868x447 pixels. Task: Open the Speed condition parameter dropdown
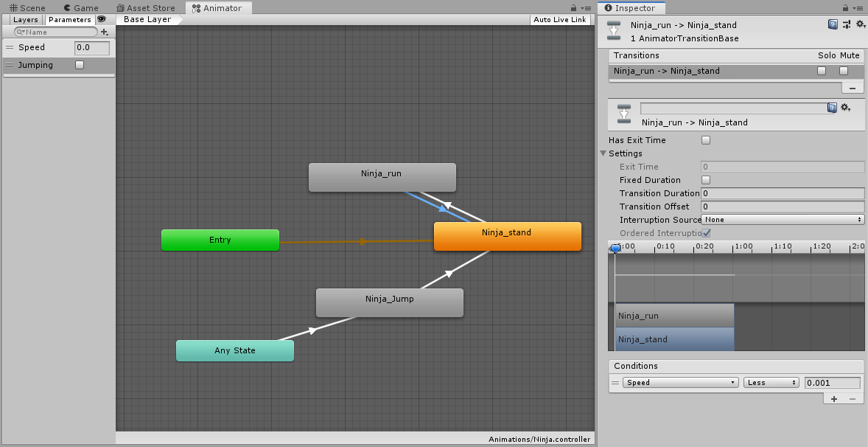coord(680,383)
